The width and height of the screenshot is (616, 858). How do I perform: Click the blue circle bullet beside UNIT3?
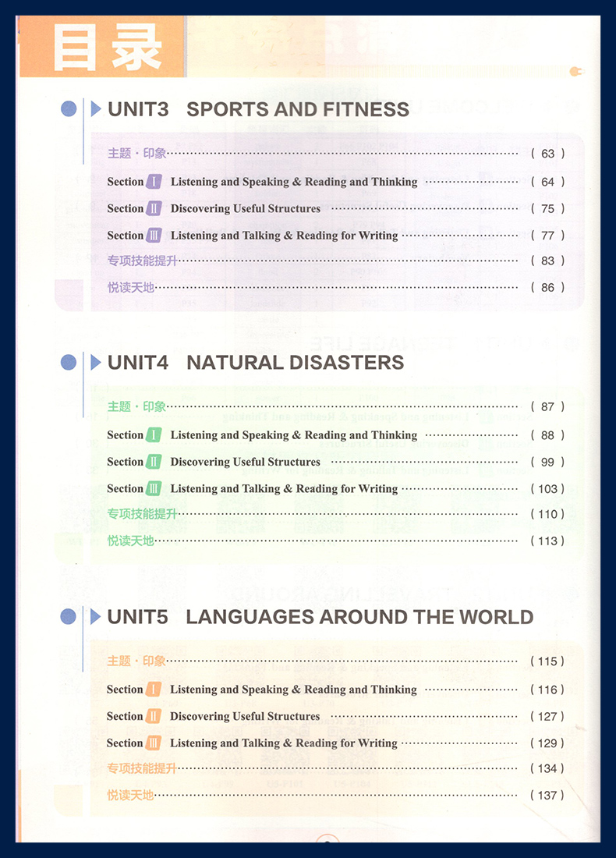69,109
